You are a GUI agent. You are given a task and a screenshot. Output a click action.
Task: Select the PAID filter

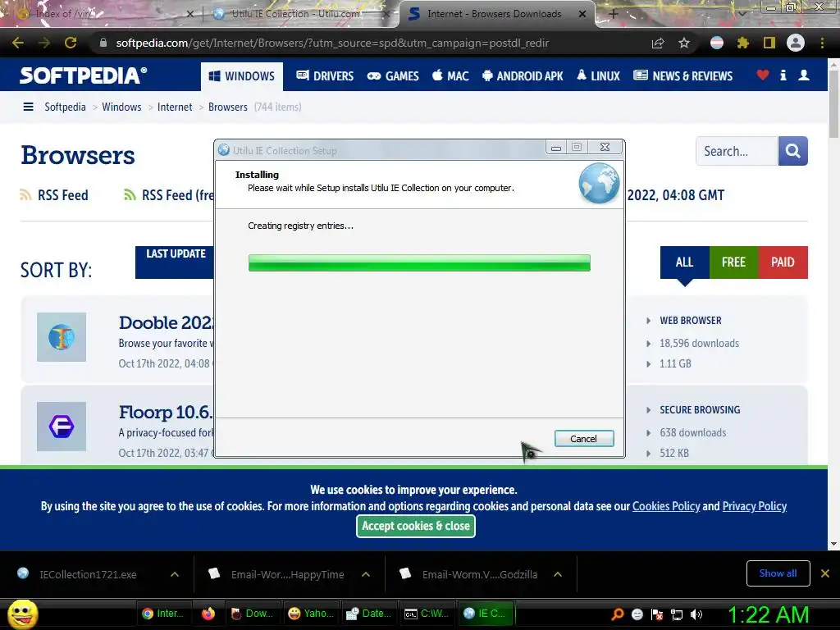[783, 262]
